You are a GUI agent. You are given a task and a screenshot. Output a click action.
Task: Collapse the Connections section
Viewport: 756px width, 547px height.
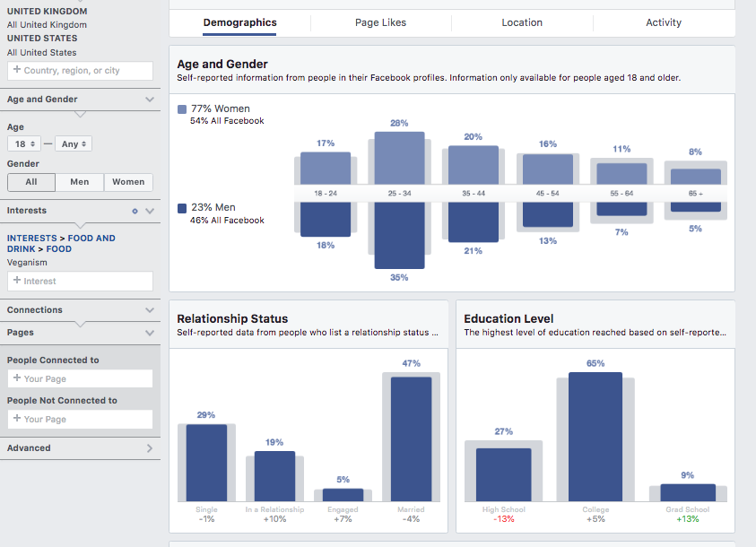click(150, 310)
